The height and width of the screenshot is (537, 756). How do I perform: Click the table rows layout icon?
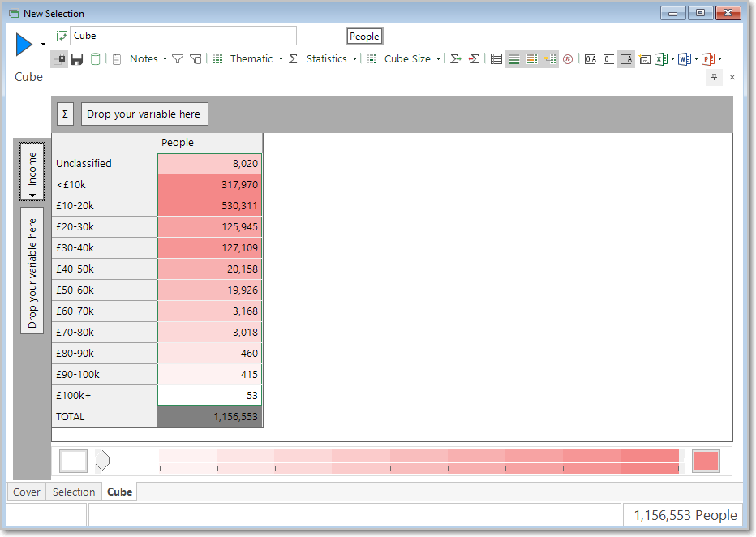pos(496,58)
